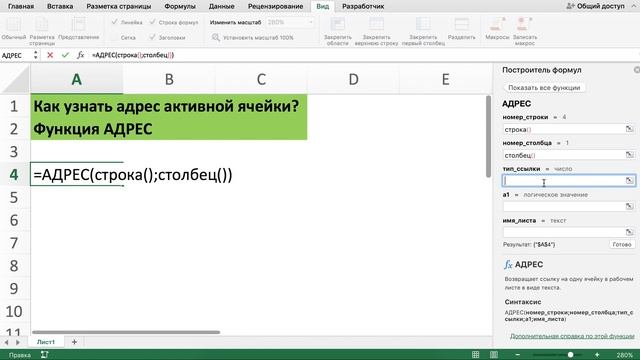Screen dimensions: 640x360
Task: Go to previous sheet arrow
Action: 7,342
